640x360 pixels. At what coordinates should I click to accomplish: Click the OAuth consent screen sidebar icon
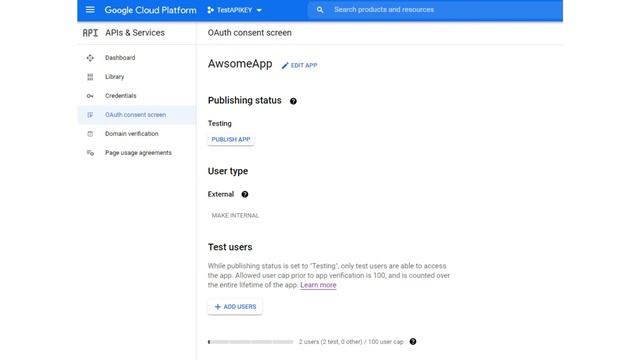coord(90,115)
